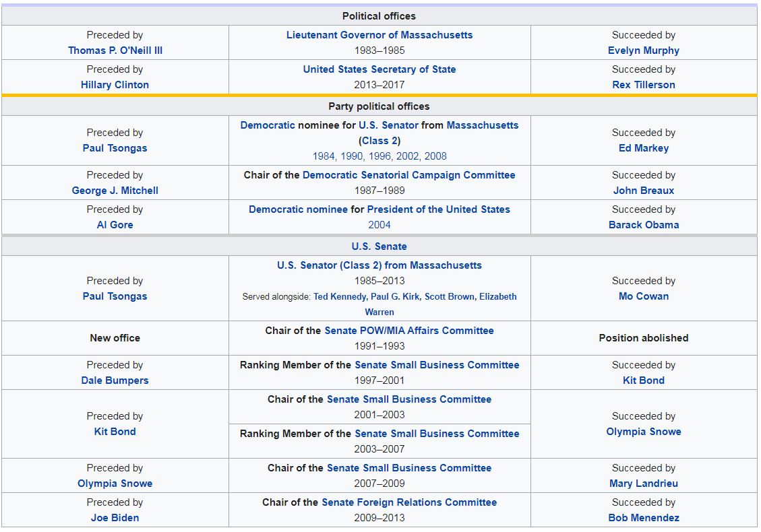Viewport: 761px width, 532px height.
Task: Open the 1990 election year link
Action: click(351, 156)
